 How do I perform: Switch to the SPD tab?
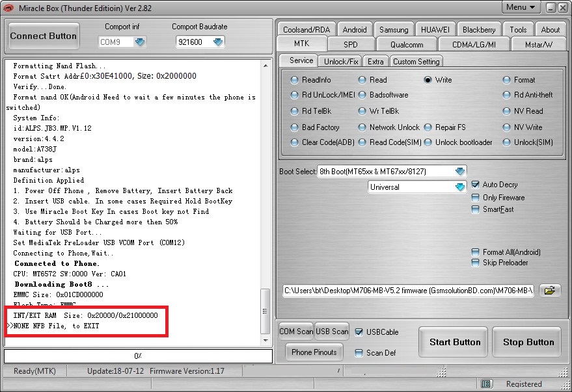point(351,44)
